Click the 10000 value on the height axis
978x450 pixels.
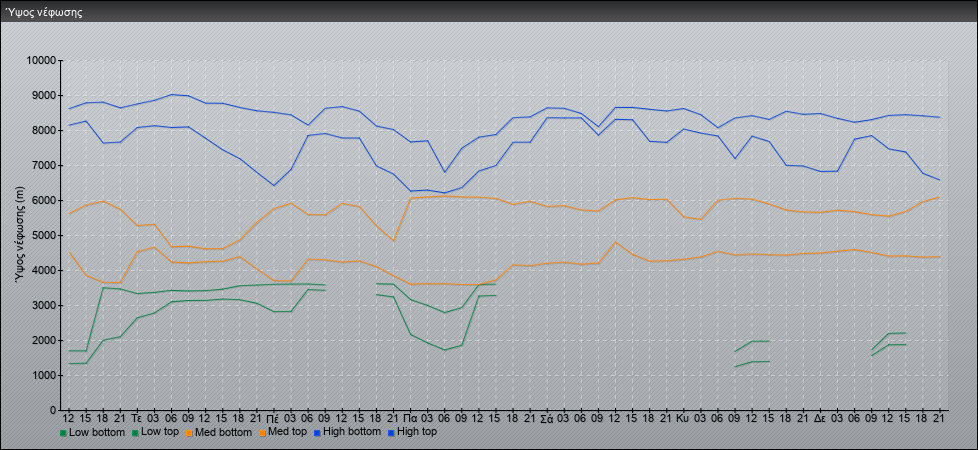[x=41, y=61]
